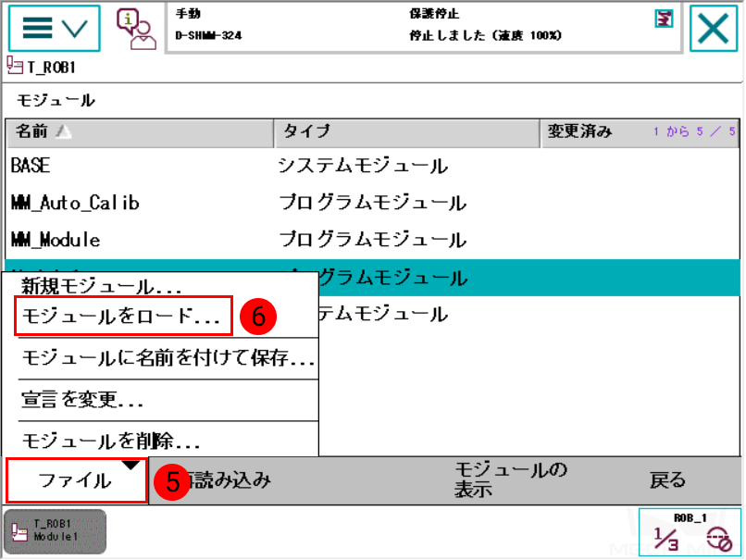
Task: Open the ABB main hamburger menu
Action: pos(55,29)
